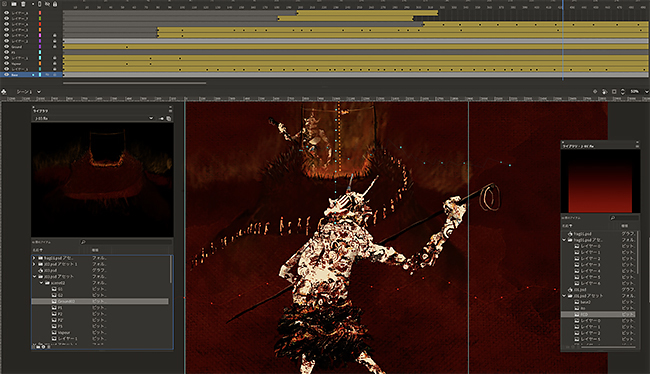The height and width of the screenshot is (374, 650).
Task: Toggle the highlight dot on the Base layer
Action: click(x=33, y=75)
